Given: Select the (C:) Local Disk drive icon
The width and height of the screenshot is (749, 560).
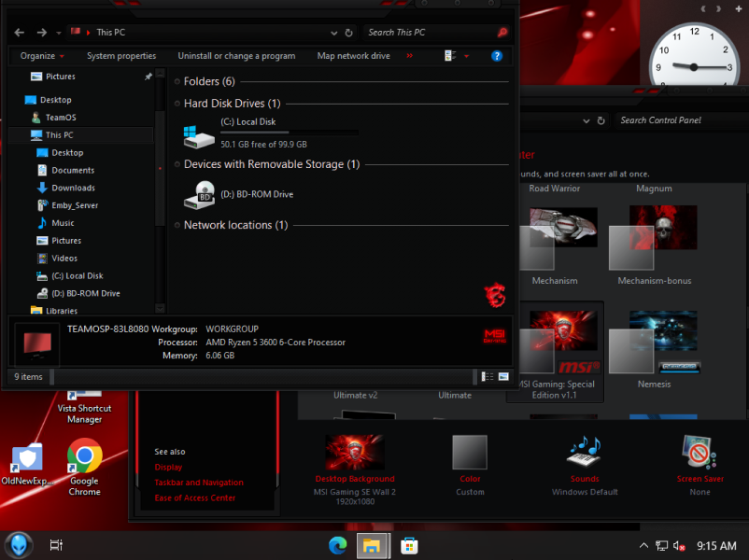Looking at the screenshot, I should point(199,137).
